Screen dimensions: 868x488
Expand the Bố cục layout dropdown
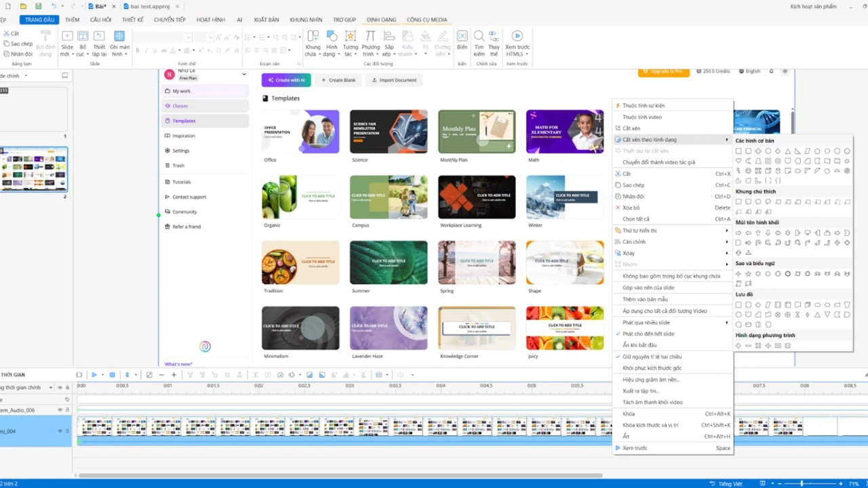[x=88, y=53]
